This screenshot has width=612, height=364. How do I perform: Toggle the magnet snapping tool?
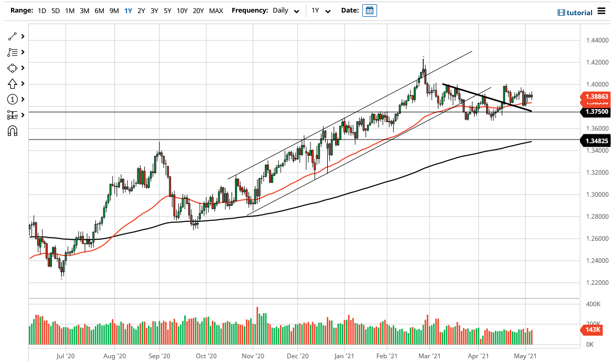[x=13, y=130]
